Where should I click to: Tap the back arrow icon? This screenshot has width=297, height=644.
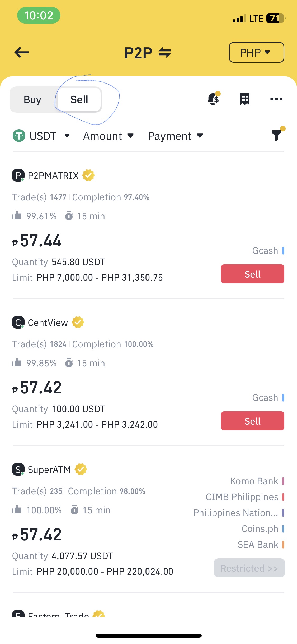pyautogui.click(x=21, y=52)
